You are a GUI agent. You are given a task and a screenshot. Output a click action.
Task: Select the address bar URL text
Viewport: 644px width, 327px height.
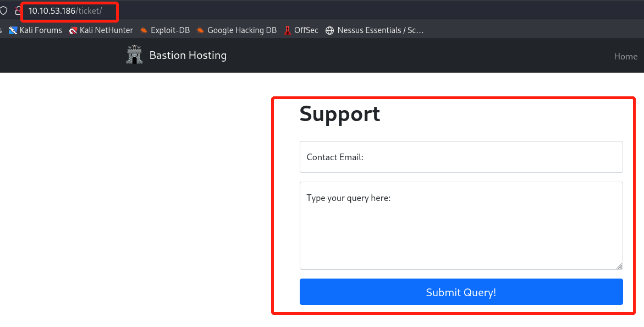click(x=65, y=11)
